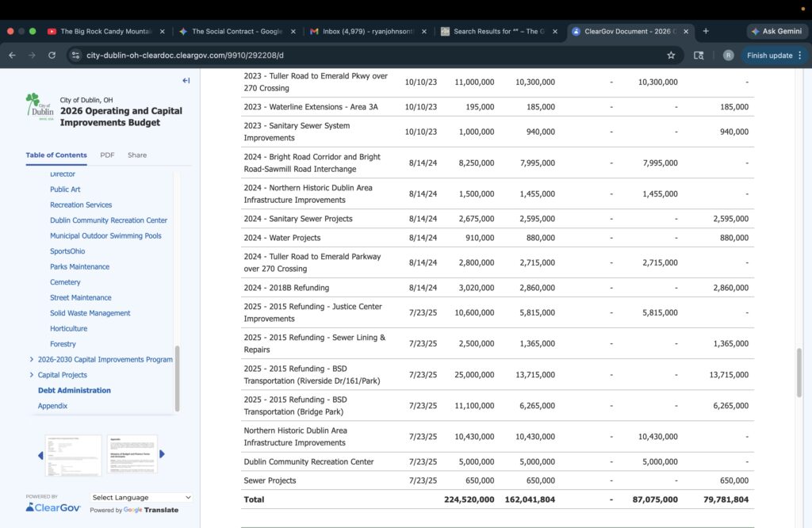Viewport: 812px width, 528px height.
Task: Collapse the sidebar with the arrow icon
Action: point(186,81)
